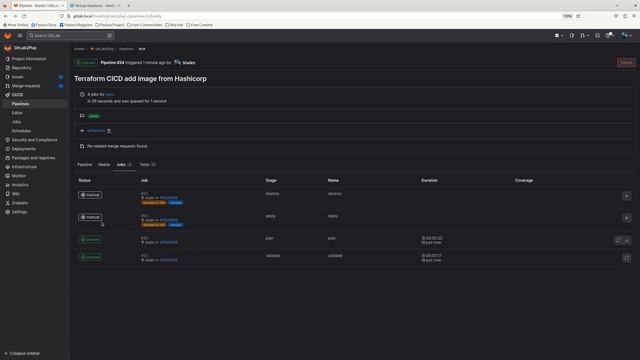
Task: Open the branch link after '4 jobs for'
Action: (x=110, y=94)
